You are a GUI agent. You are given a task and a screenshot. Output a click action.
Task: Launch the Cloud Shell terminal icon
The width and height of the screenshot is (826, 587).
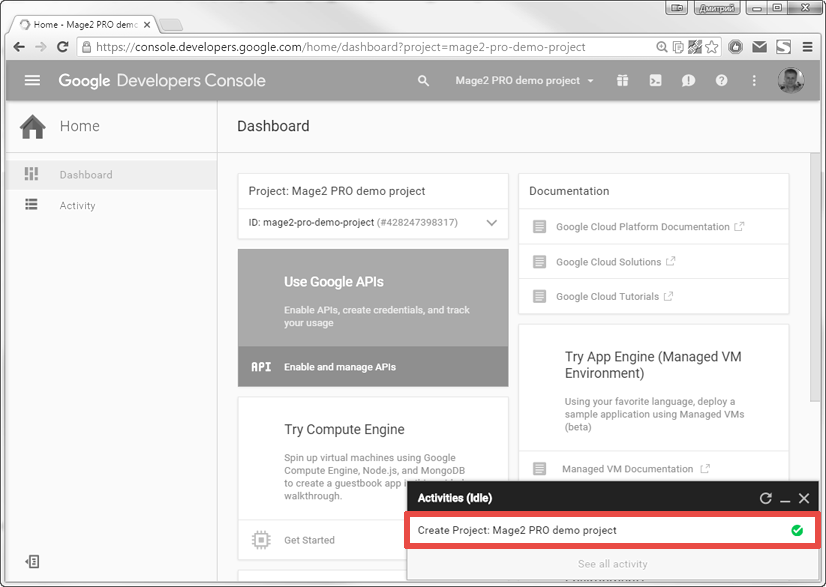click(x=655, y=80)
